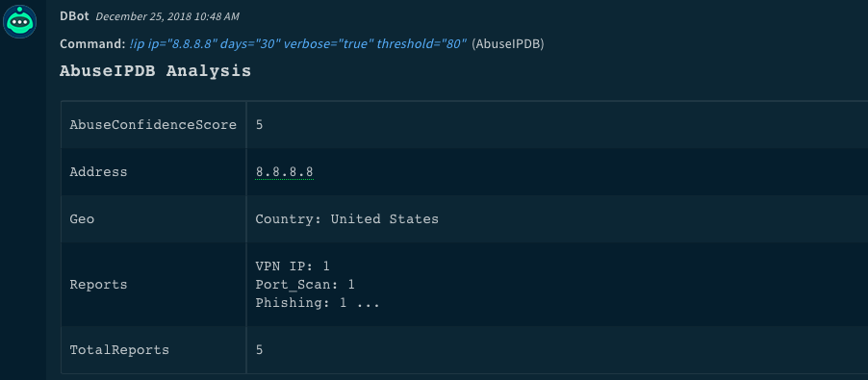Screen dimensions: 868x380
Task: Click the VPN IP: 1 report entry
Action: pyautogui.click(x=293, y=266)
